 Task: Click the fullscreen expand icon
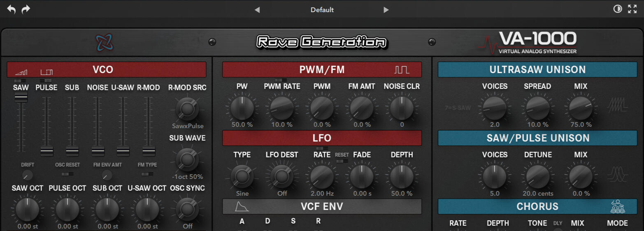[x=632, y=9]
